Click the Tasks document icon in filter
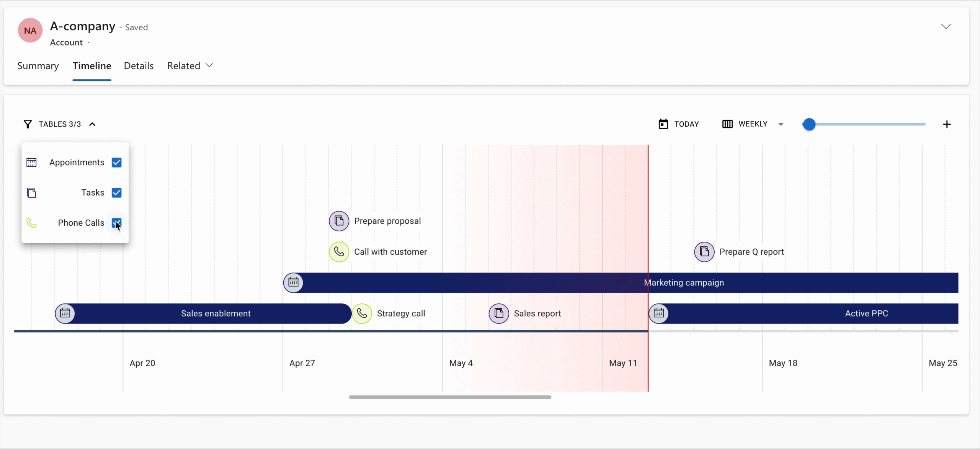 31,192
